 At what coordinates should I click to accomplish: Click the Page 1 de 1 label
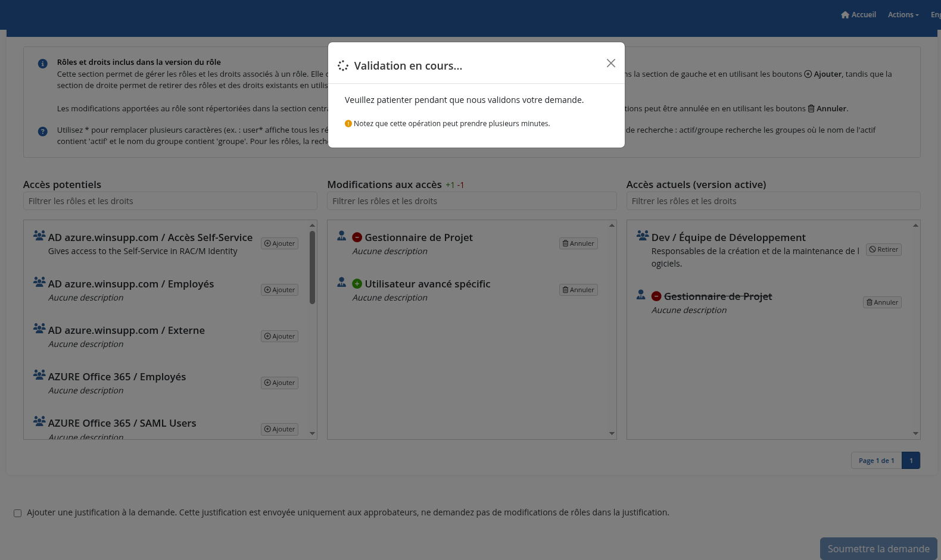click(876, 461)
